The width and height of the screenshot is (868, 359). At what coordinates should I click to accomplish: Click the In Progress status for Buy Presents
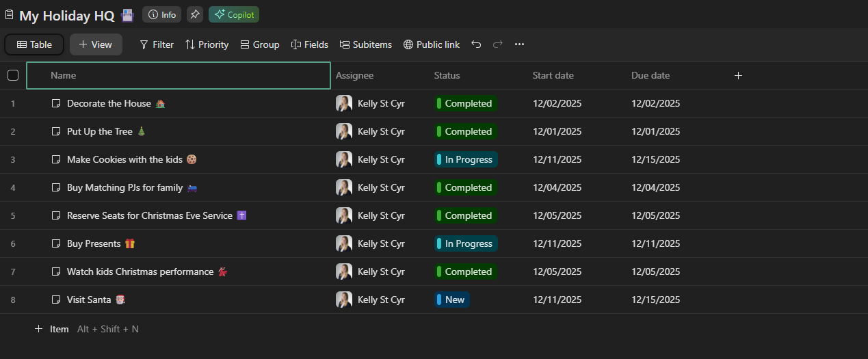[466, 243]
